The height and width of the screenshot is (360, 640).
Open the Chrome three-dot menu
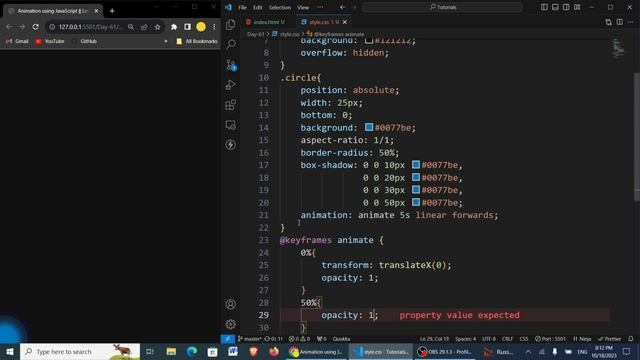[x=214, y=27]
